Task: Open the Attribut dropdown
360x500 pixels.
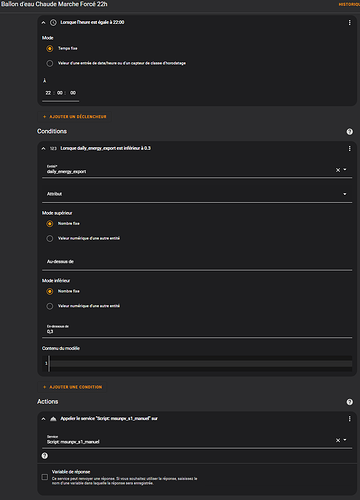Action: click(197, 194)
